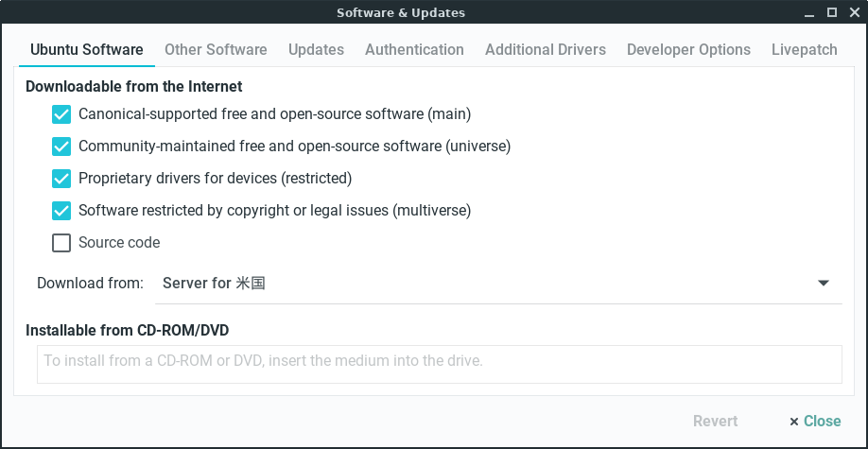The height and width of the screenshot is (449, 868).
Task: Enable the Source code checkbox
Action: tap(61, 243)
